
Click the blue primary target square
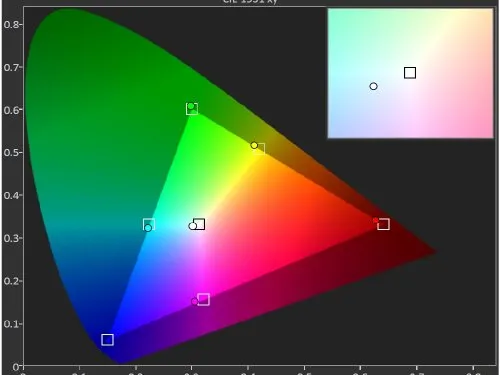pos(107,340)
